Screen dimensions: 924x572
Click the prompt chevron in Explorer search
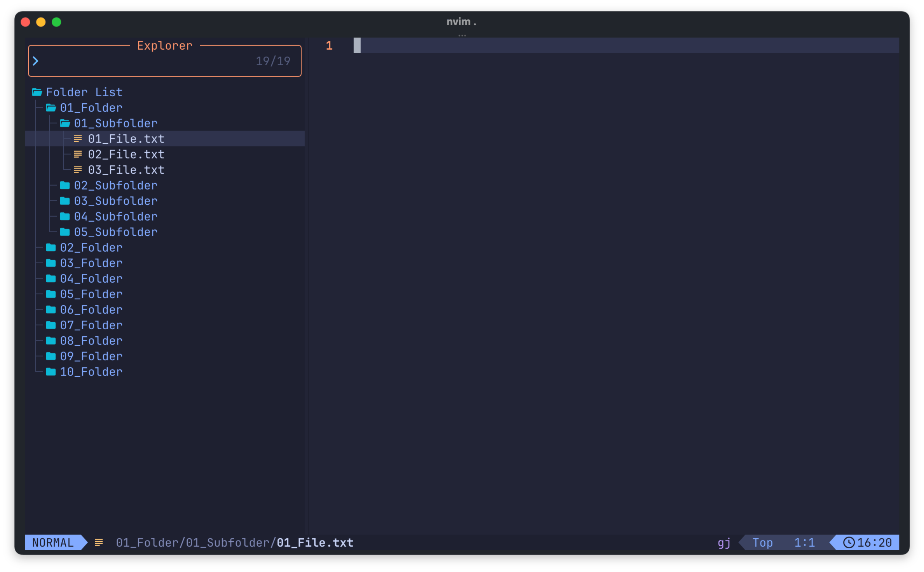click(x=35, y=61)
